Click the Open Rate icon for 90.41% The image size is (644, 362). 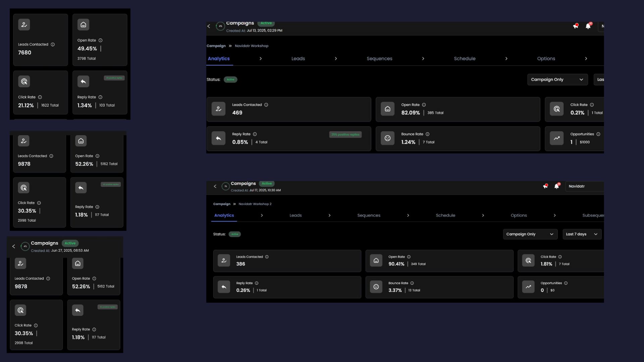coord(376,260)
